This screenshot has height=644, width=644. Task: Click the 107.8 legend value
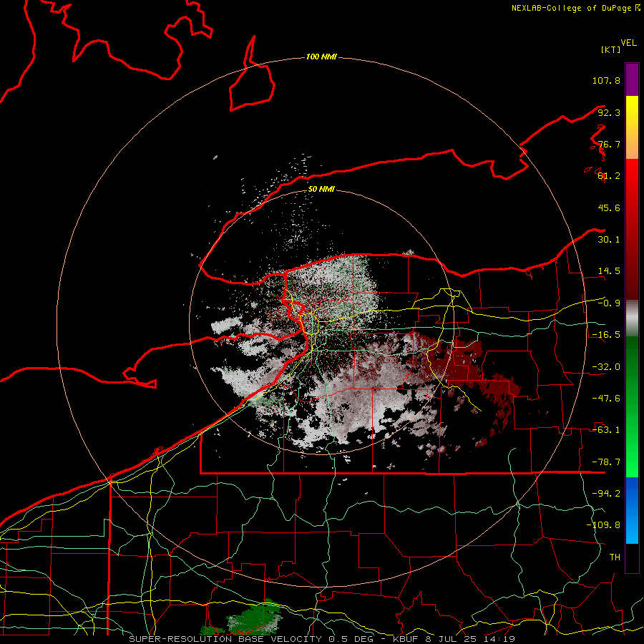[x=606, y=80]
